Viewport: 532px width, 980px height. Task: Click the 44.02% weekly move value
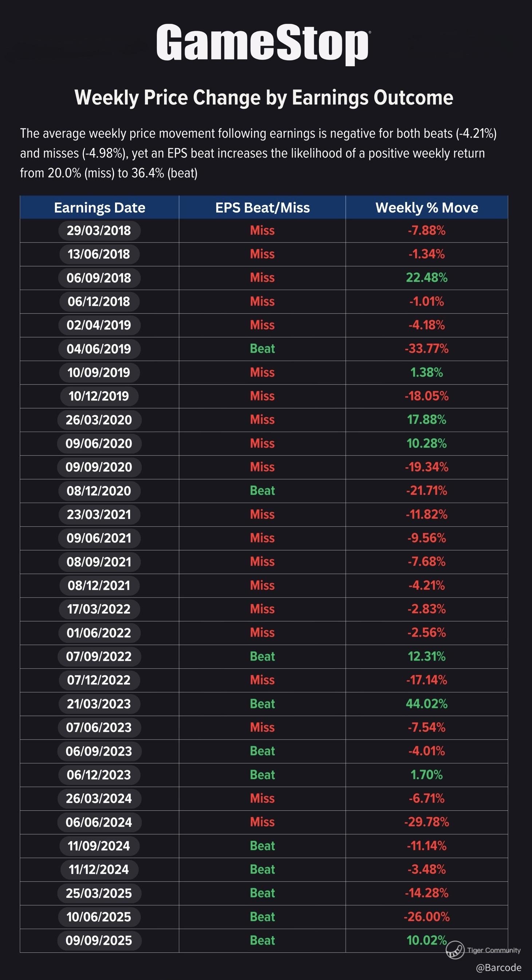427,703
